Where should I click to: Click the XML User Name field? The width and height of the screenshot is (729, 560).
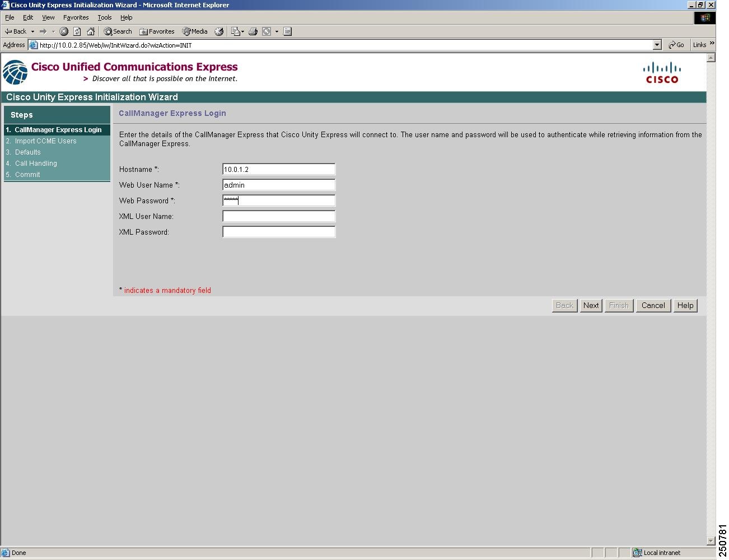(x=279, y=216)
